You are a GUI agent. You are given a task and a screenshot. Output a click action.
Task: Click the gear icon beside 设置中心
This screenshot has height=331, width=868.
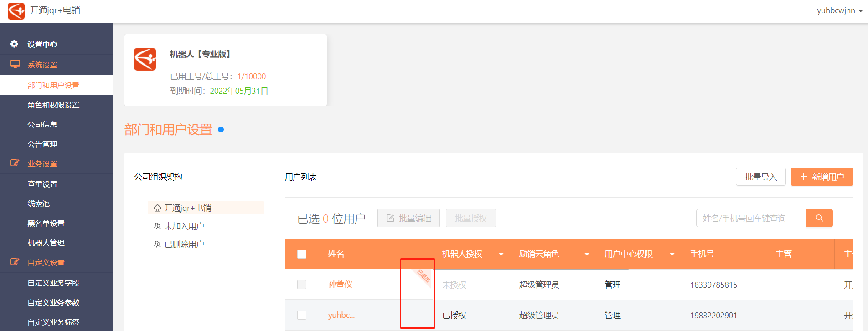[x=15, y=44]
